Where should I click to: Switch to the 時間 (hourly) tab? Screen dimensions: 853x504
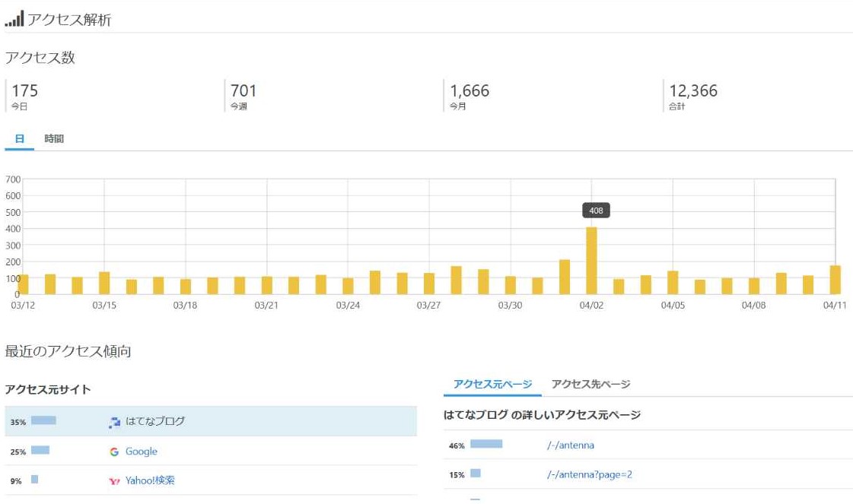pyautogui.click(x=54, y=138)
